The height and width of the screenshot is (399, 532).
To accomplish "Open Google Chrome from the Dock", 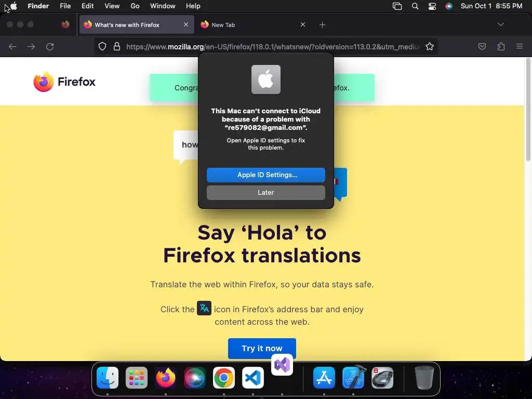I will click(223, 378).
